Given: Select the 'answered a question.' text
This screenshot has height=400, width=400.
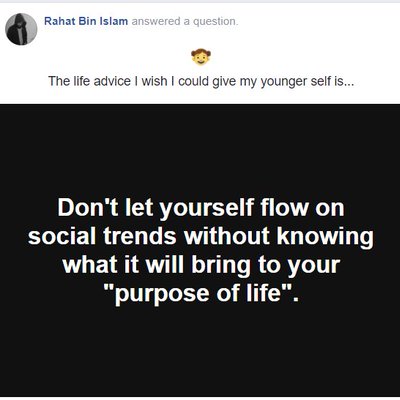Looking at the screenshot, I should (x=185, y=21).
